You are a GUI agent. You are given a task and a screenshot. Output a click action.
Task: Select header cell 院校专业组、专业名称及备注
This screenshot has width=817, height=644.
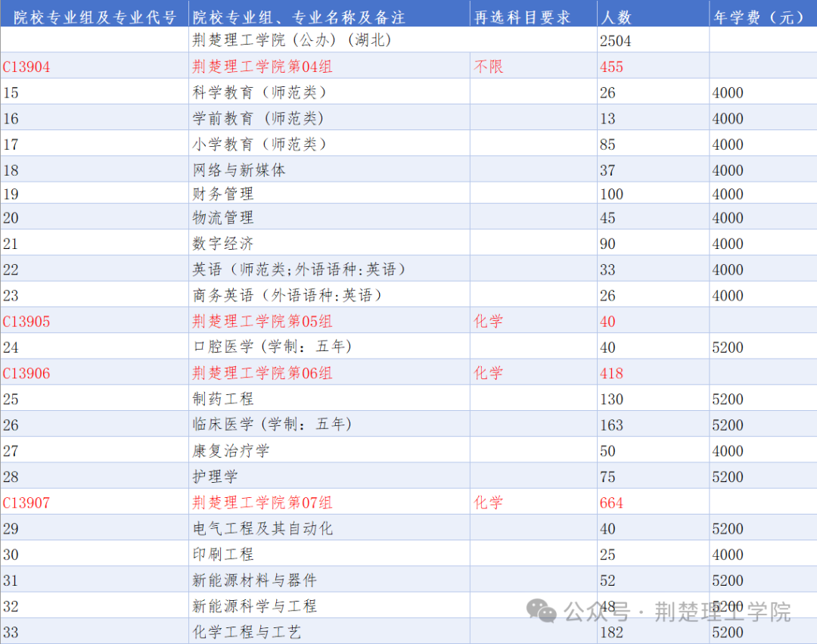[x=299, y=17]
